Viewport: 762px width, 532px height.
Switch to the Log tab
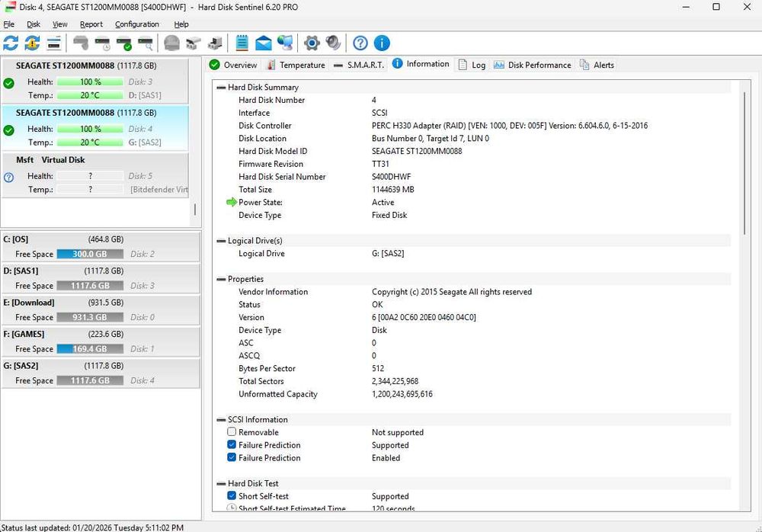point(472,65)
